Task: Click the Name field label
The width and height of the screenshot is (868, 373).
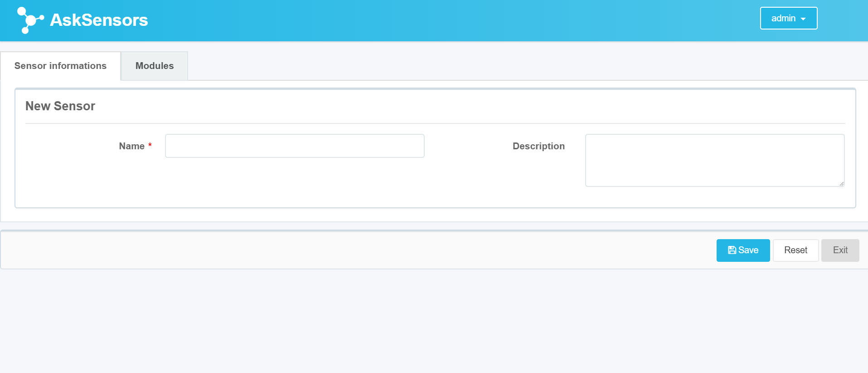Action: click(x=131, y=146)
